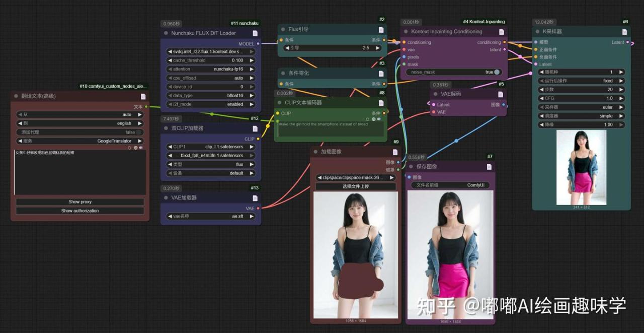Open cpu_offload auto dropdown
The height and width of the screenshot is (333, 644).
click(211, 78)
